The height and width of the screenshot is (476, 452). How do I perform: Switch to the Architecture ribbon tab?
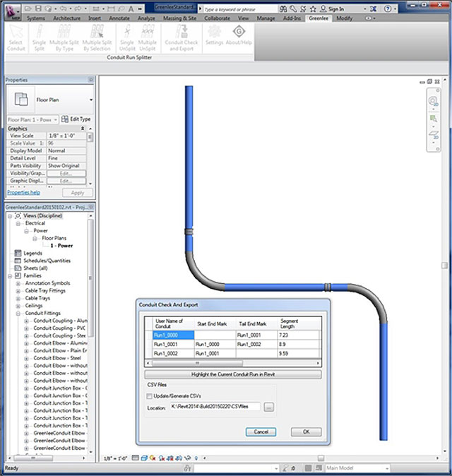tap(67, 18)
